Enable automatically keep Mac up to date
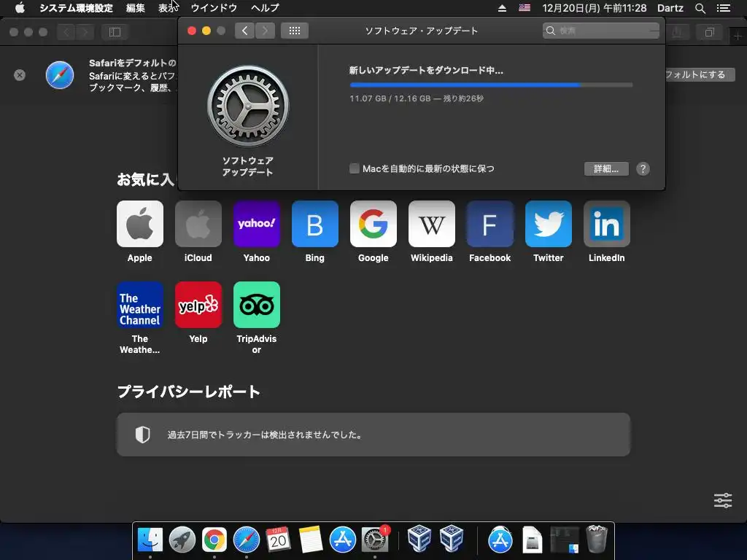Screen dimensions: 747x560 click(354, 168)
